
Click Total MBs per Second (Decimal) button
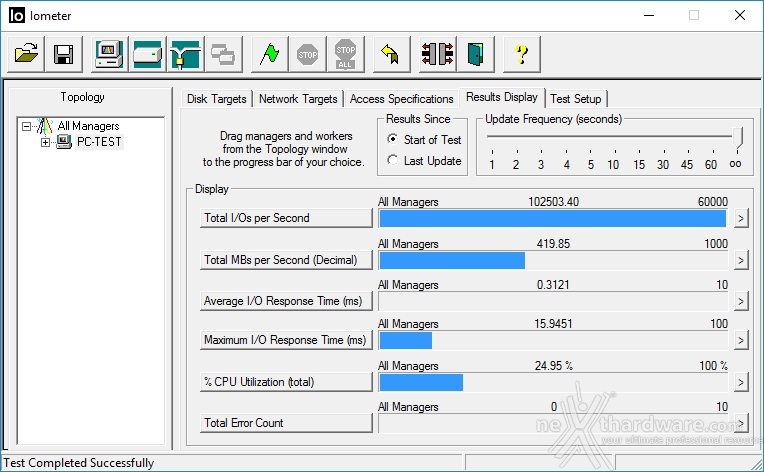tap(286, 260)
